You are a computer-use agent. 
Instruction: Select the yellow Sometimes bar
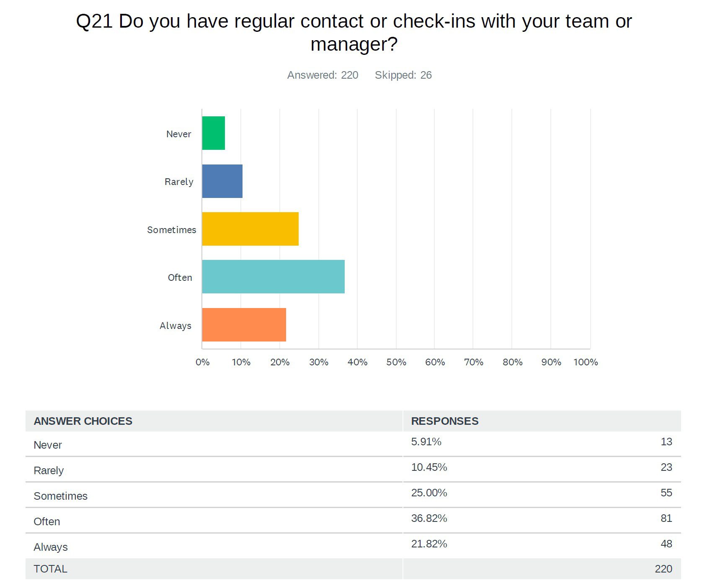click(x=250, y=229)
